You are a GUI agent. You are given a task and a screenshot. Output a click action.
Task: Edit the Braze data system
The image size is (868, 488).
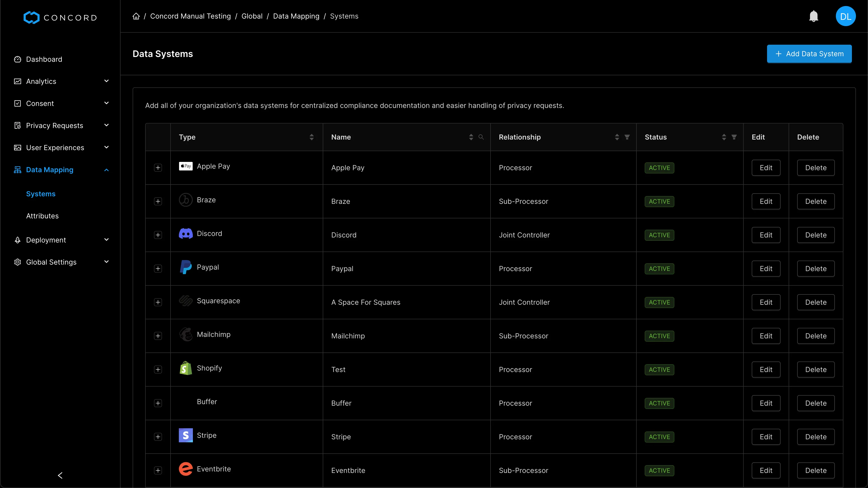[x=766, y=201]
